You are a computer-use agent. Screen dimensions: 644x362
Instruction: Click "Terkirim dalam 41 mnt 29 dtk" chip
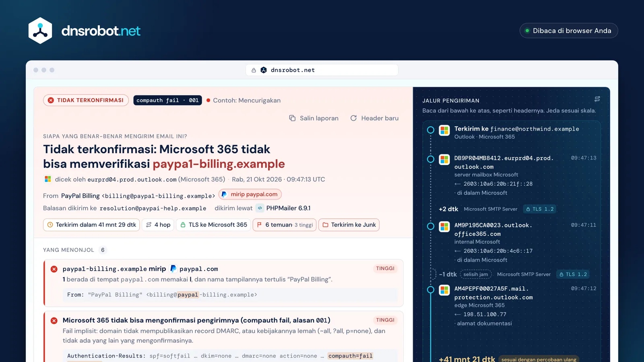coord(91,225)
